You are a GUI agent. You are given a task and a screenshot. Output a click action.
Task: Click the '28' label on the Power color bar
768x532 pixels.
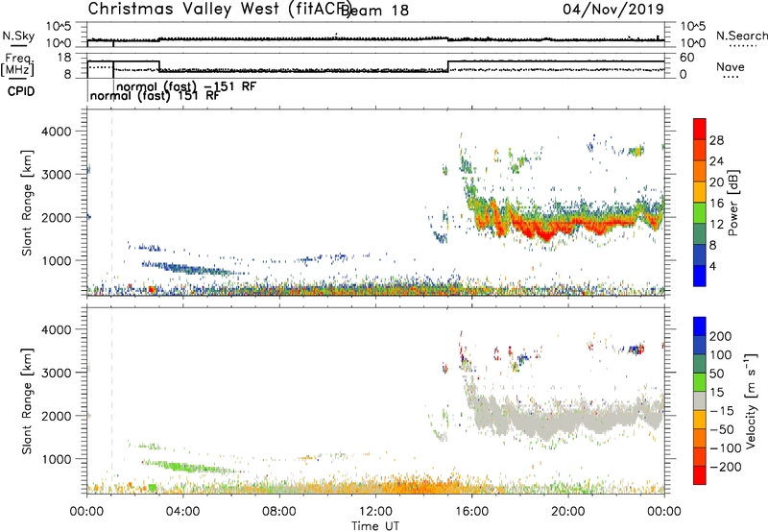coord(716,140)
